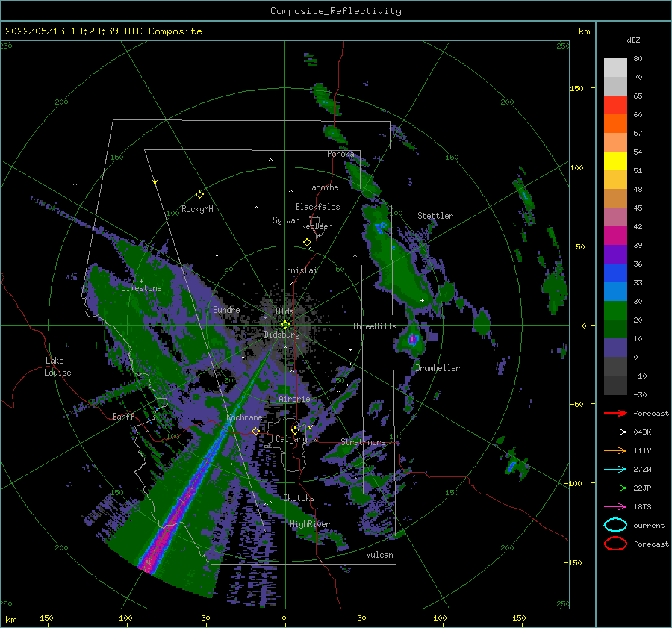Select the Blackfalds city label

point(317,207)
